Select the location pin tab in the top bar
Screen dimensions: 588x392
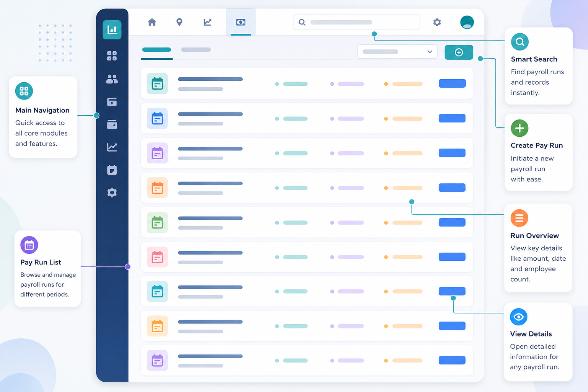[179, 22]
